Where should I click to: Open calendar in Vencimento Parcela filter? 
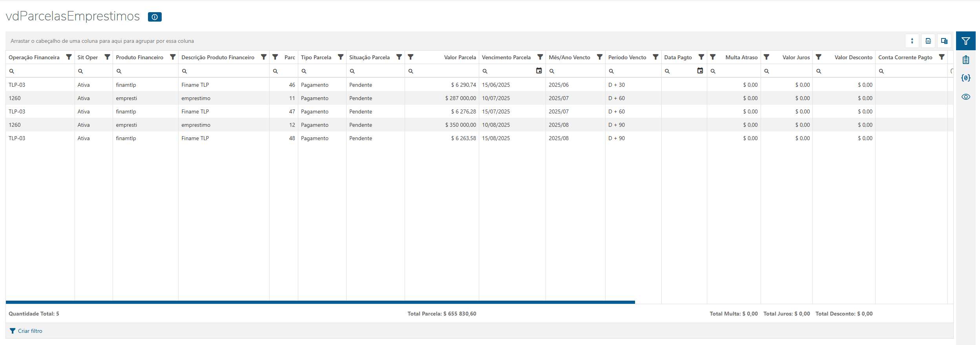pyautogui.click(x=539, y=71)
